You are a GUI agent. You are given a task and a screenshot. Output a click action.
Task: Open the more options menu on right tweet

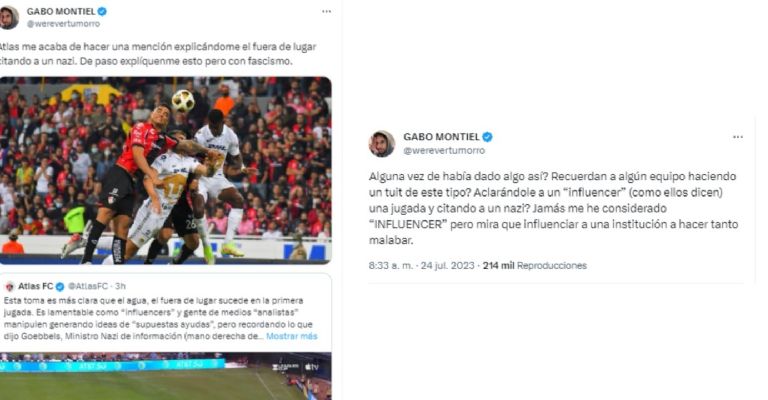point(738,137)
